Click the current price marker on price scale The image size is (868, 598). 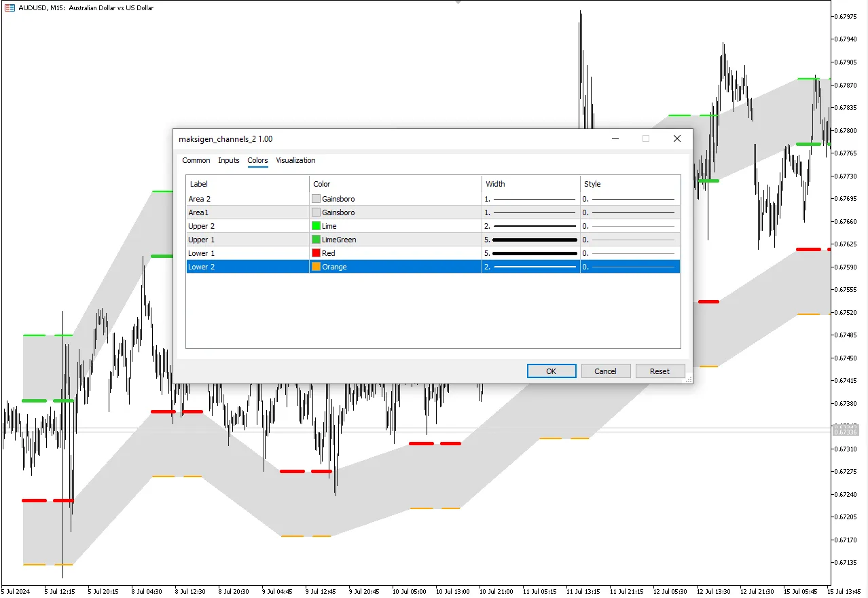pos(846,432)
